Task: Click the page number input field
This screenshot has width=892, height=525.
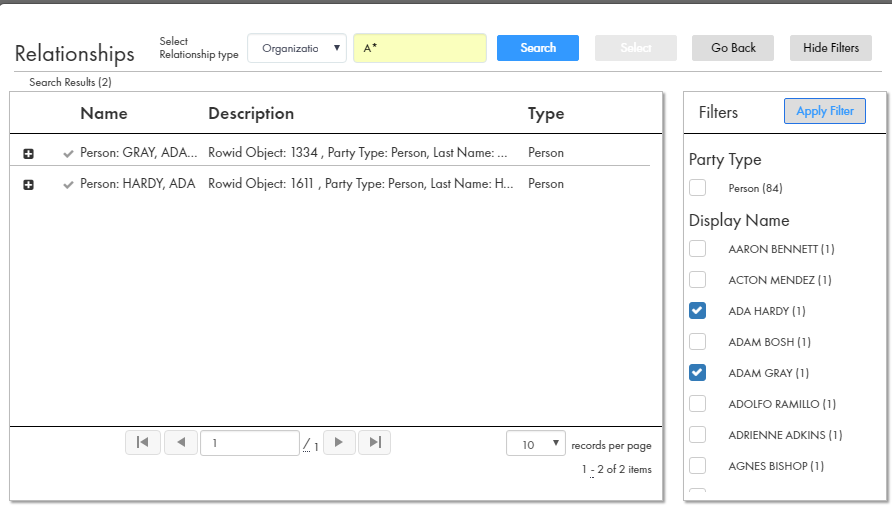Action: pyautogui.click(x=250, y=443)
